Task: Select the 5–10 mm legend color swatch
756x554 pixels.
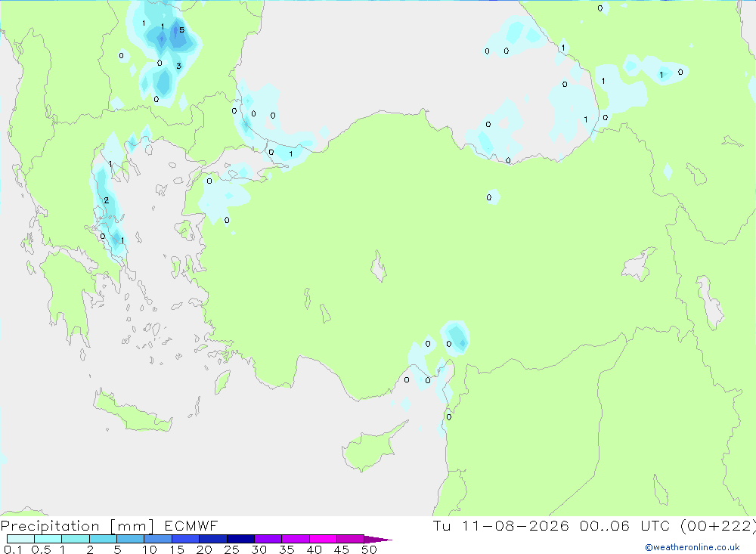Action: coord(131,539)
